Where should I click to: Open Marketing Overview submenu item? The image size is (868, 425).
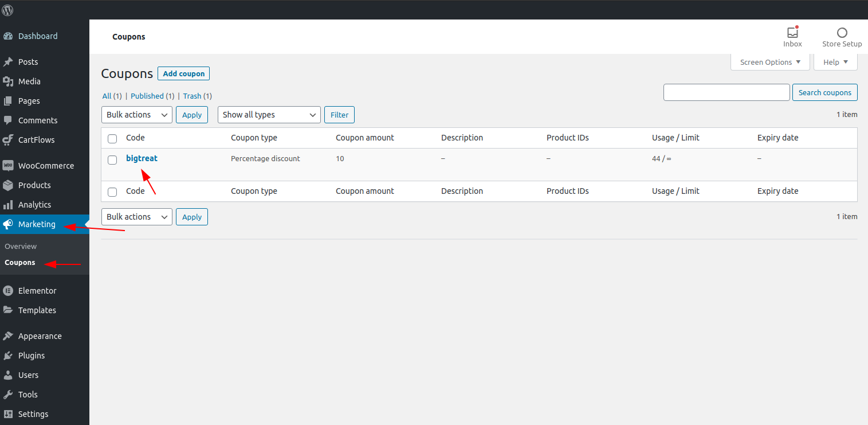pyautogui.click(x=21, y=246)
